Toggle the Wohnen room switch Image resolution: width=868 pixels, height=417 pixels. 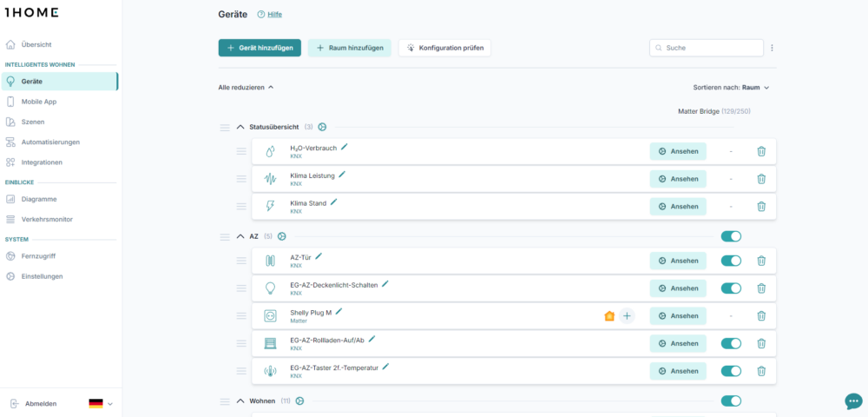[x=731, y=401]
